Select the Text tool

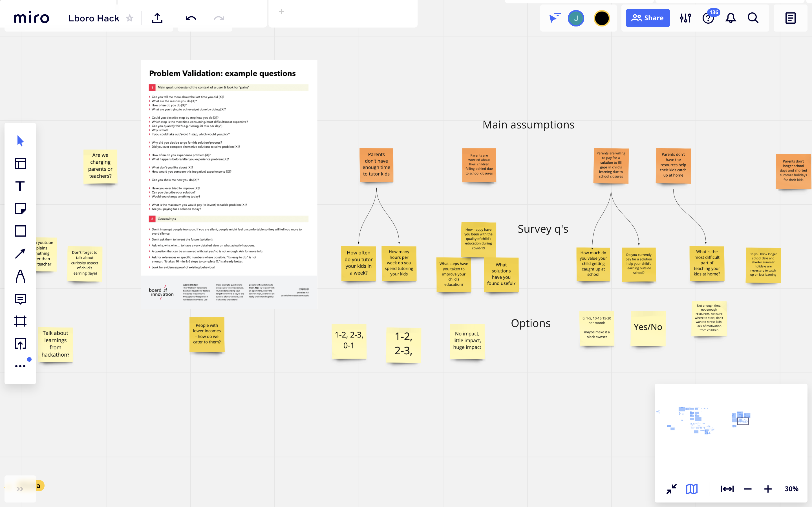pos(20,186)
